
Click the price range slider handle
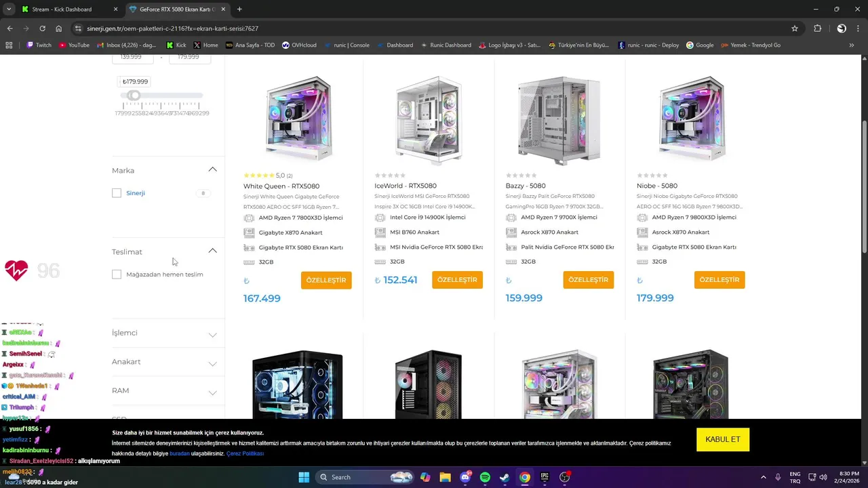134,96
